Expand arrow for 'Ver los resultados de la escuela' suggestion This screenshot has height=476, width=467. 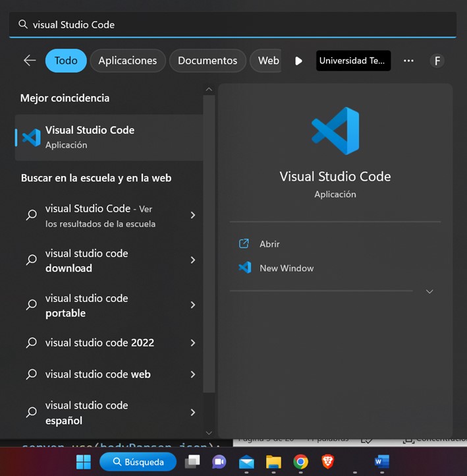193,215
